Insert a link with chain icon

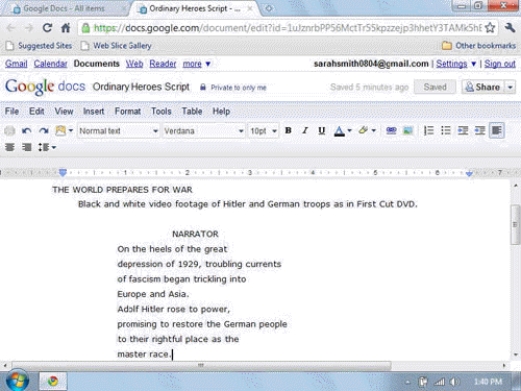coord(391,131)
